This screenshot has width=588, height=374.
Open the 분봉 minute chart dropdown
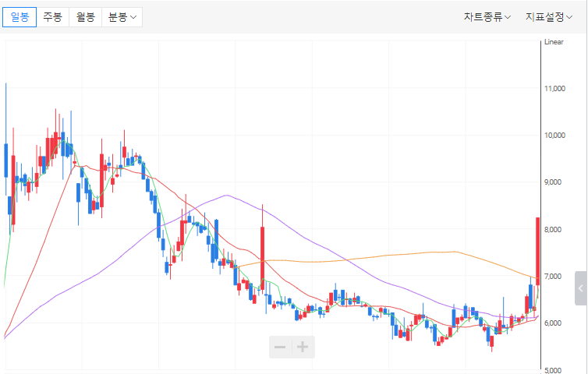coord(122,17)
